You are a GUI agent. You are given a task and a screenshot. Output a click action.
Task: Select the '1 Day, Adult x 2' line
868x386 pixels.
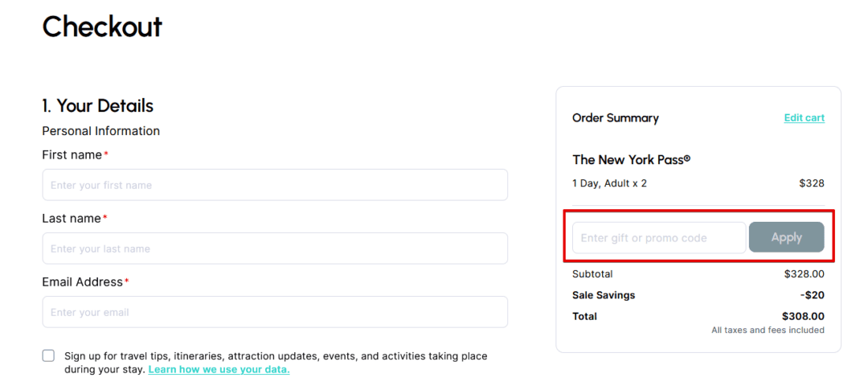[x=609, y=184]
